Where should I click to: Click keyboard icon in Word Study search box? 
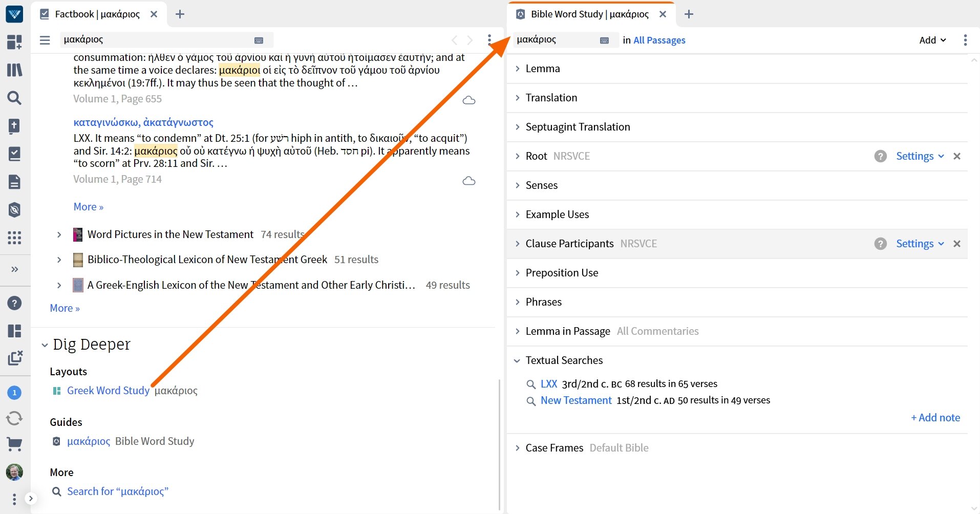pos(604,40)
